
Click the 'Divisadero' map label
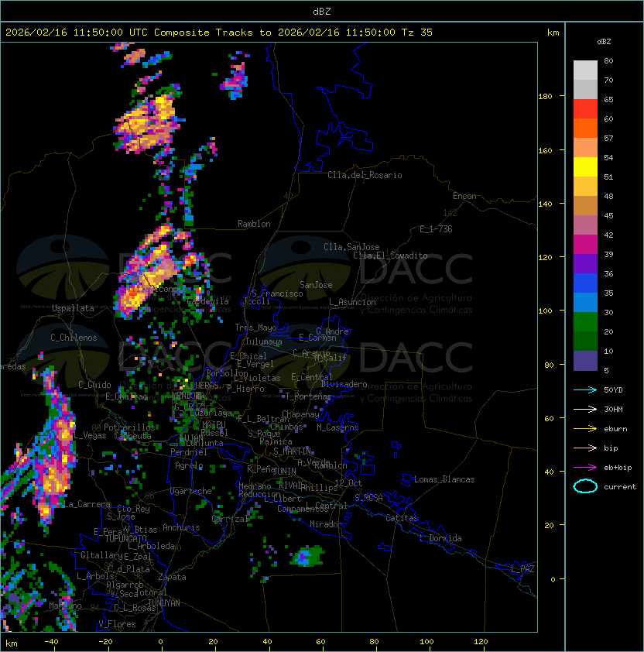344,384
